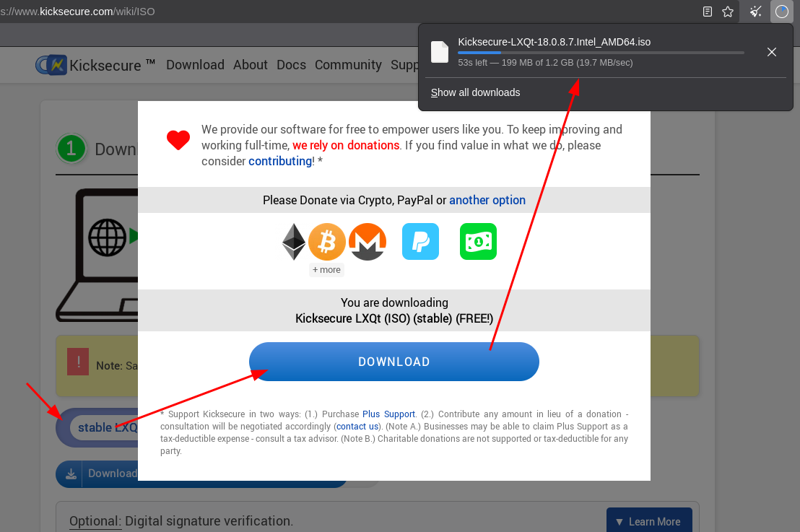Viewport: 800px width, 532px height.
Task: Click the broom extension icon in the toolbar
Action: [755, 12]
